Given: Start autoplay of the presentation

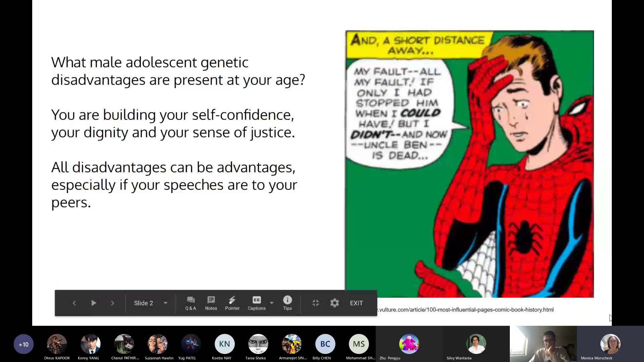Looking at the screenshot, I should 94,303.
